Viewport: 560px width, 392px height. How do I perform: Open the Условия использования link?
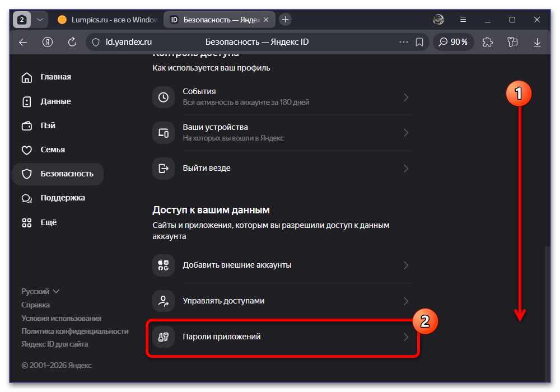62,318
